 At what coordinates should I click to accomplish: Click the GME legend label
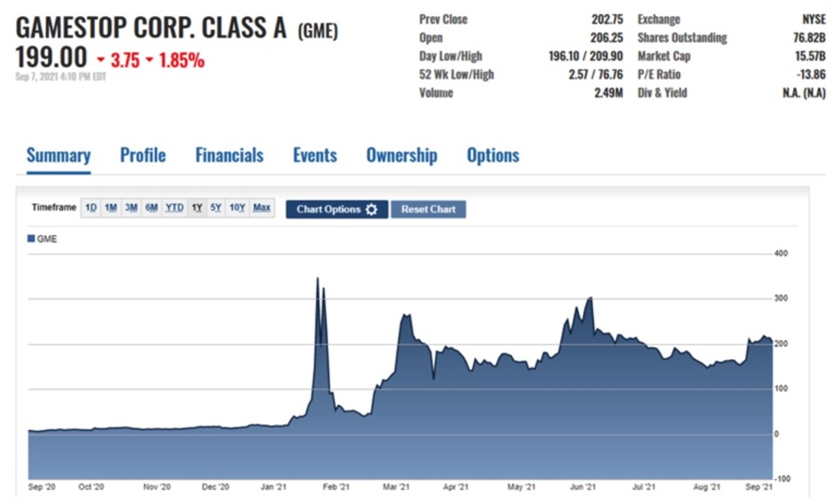[x=47, y=238]
